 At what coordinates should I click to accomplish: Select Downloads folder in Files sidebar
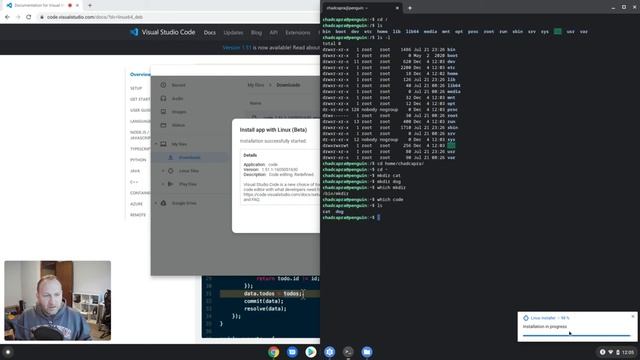[x=189, y=158]
